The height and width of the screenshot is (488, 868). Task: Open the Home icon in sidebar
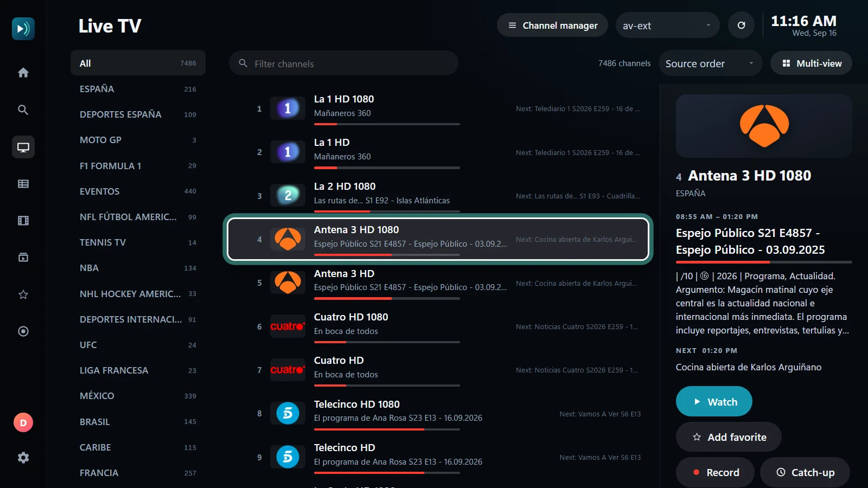(x=23, y=73)
